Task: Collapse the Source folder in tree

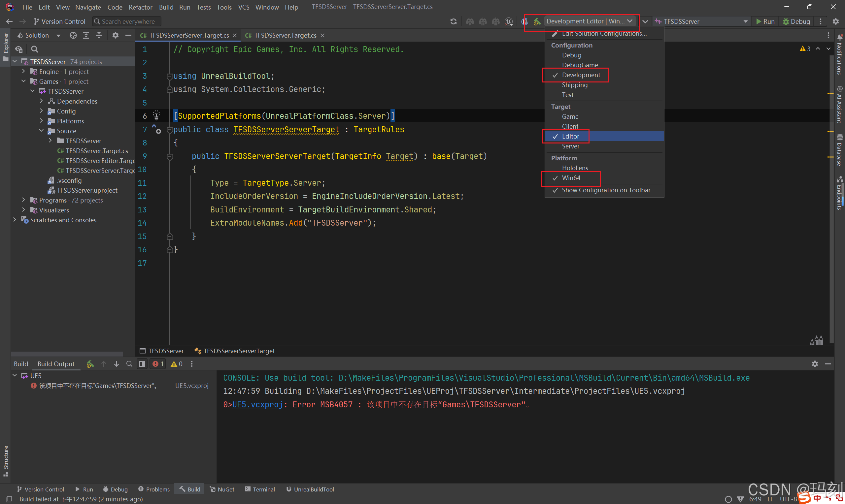Action: 42,131
